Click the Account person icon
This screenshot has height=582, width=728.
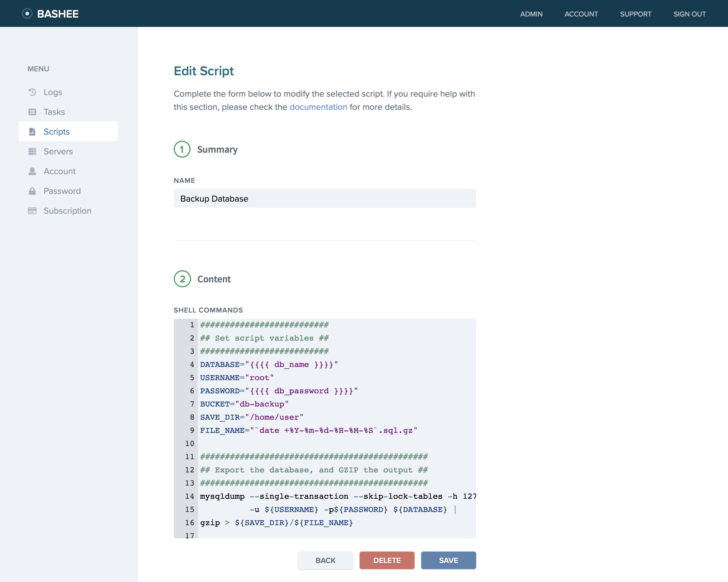click(x=32, y=171)
